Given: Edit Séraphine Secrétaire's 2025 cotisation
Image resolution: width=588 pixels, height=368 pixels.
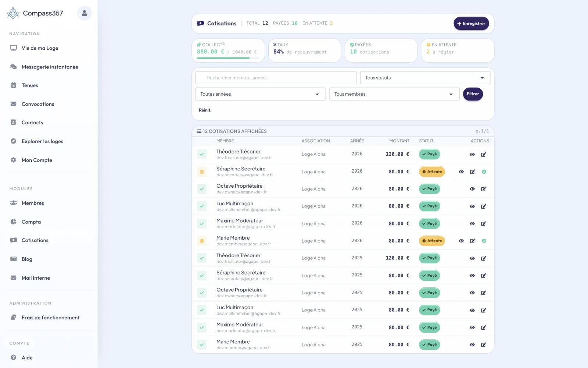Looking at the screenshot, I should 484,276.
